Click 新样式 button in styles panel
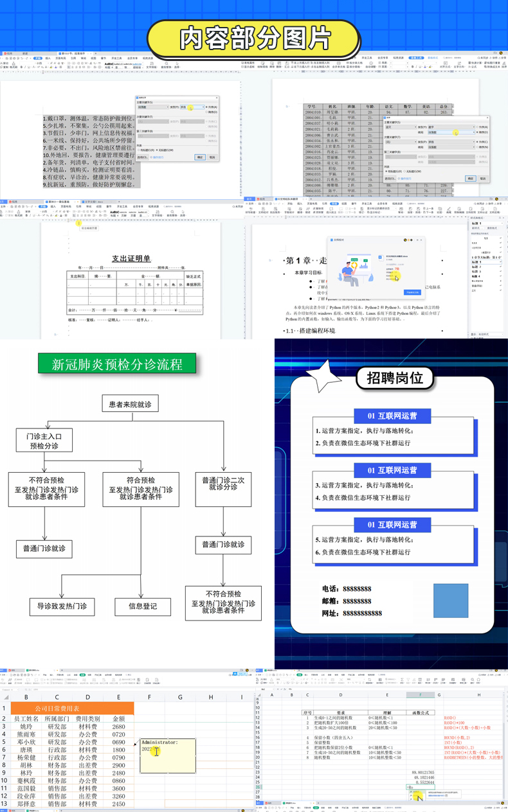 point(478,228)
